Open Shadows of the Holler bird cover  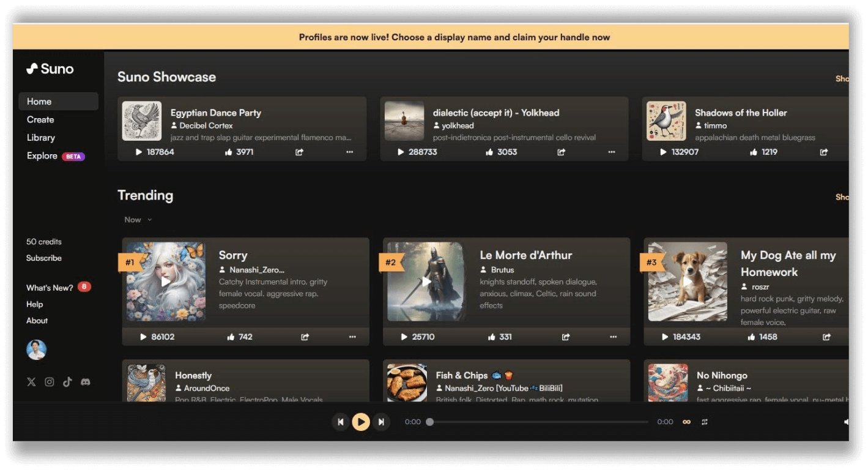[x=666, y=121]
